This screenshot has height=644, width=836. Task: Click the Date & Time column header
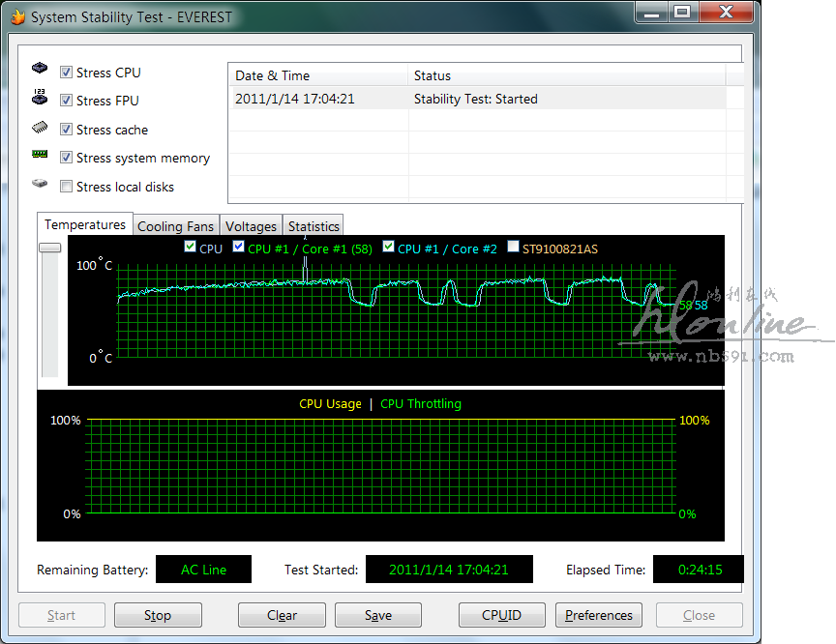pyautogui.click(x=318, y=75)
